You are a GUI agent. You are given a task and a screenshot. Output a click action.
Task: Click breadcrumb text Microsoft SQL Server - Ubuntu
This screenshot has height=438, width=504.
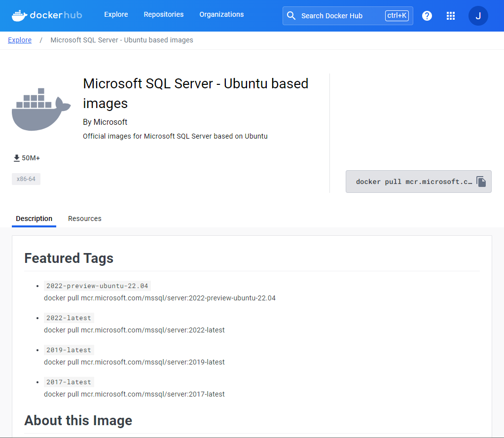pos(122,40)
